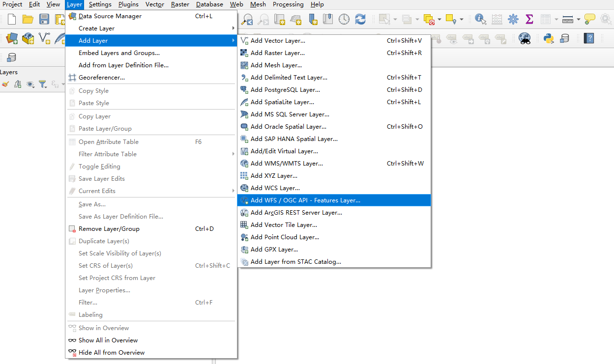Open the Settings menu
This screenshot has height=364, width=614.
[x=100, y=4]
